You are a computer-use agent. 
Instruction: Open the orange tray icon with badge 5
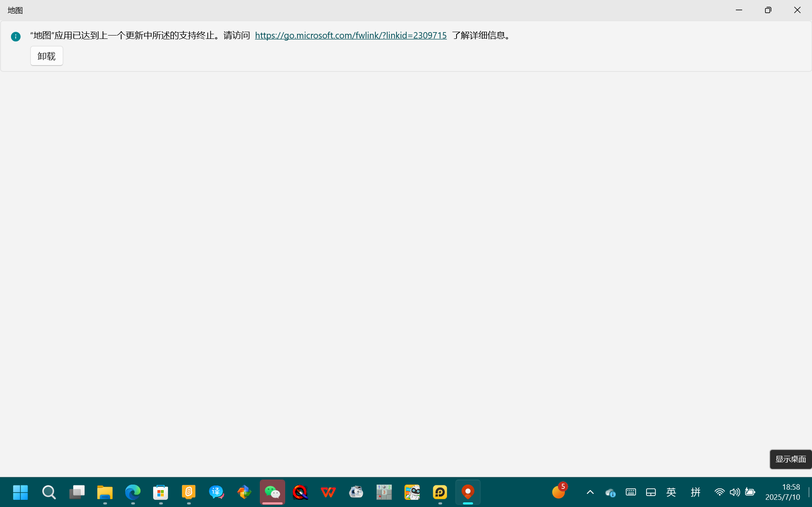(559, 492)
